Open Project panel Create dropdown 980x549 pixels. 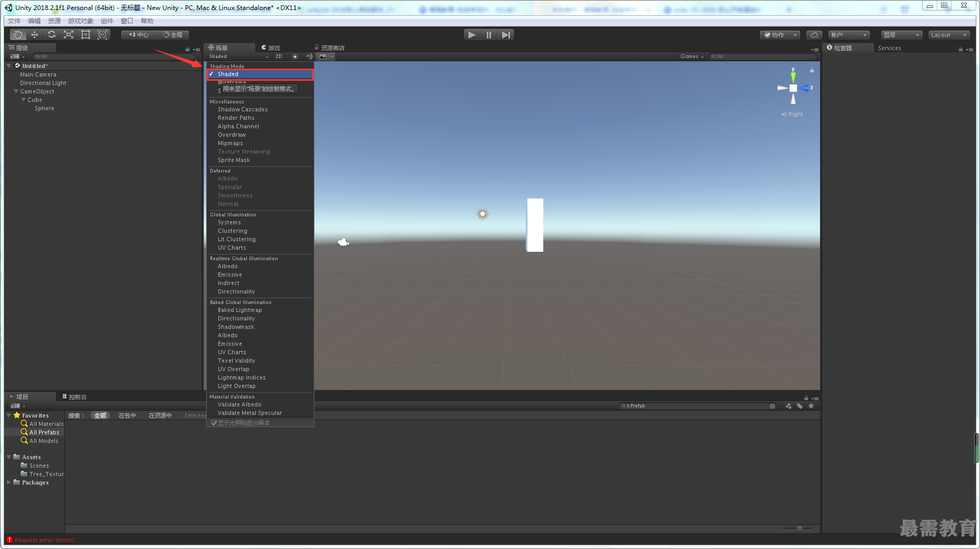pyautogui.click(x=17, y=406)
